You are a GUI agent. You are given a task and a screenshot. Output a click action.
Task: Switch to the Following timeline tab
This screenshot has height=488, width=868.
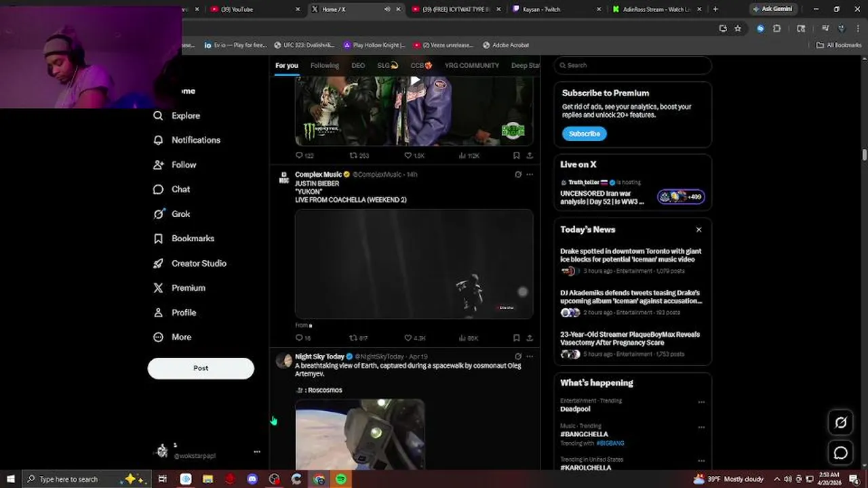324,66
